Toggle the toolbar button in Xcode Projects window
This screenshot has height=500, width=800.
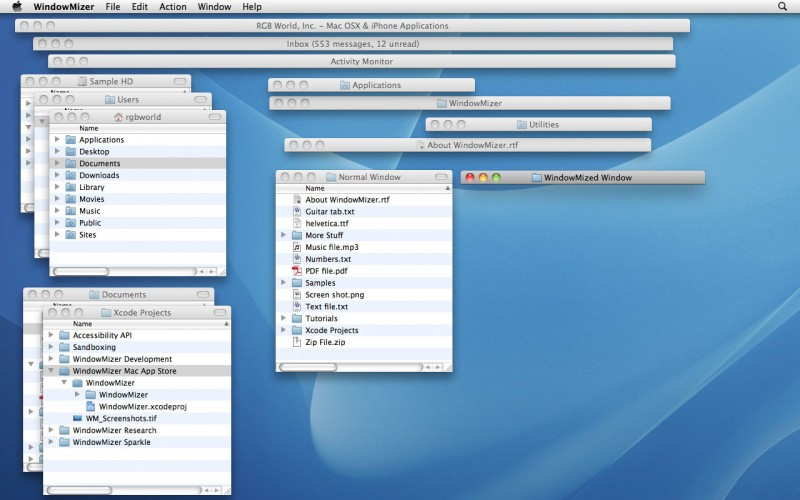[x=219, y=313]
